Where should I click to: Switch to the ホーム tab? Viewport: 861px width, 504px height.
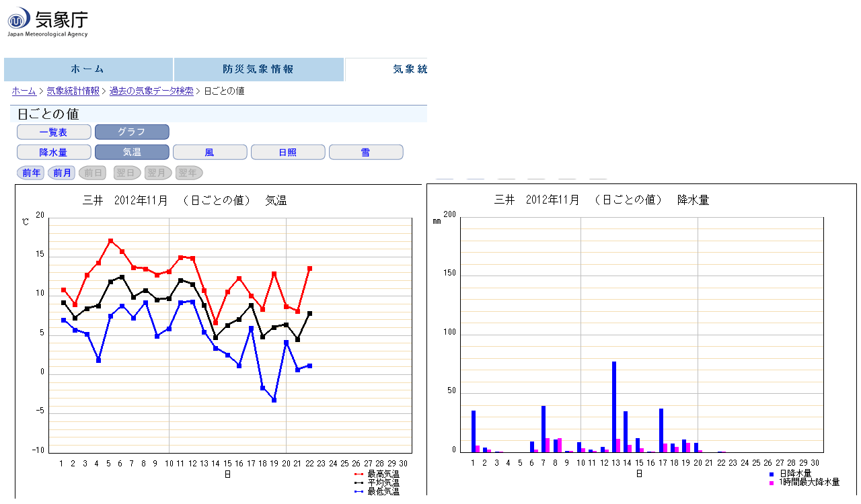click(x=89, y=69)
